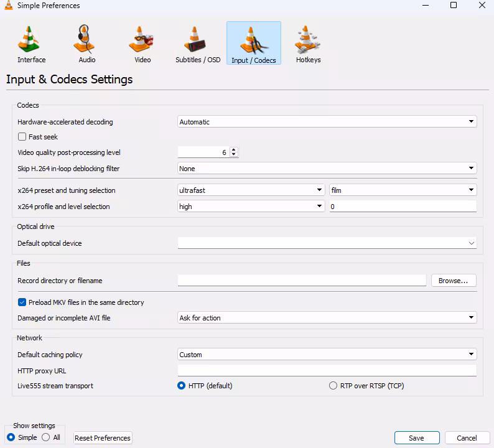Image resolution: width=494 pixels, height=448 pixels.
Task: Increase the post-processing level with up arrow
Action: coord(234,150)
